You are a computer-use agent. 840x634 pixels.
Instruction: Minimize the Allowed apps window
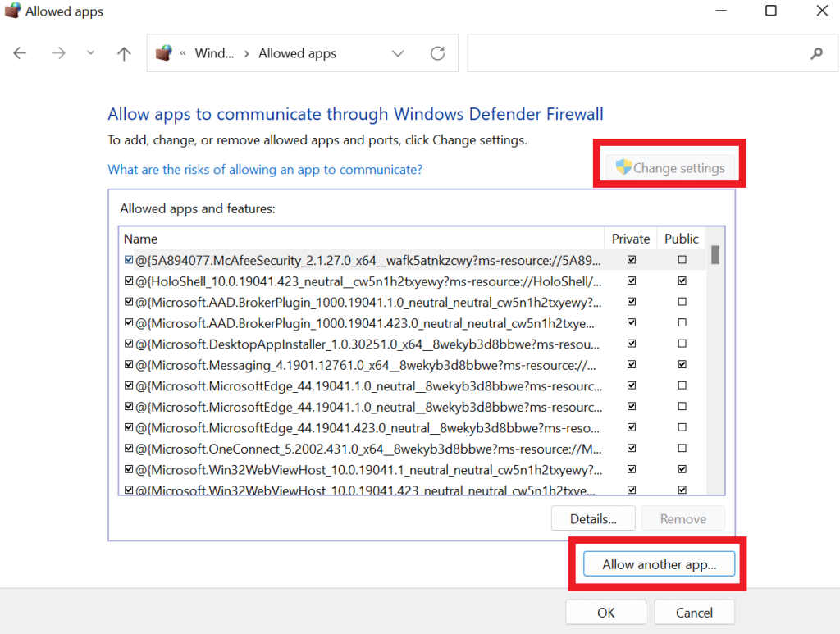click(x=722, y=11)
